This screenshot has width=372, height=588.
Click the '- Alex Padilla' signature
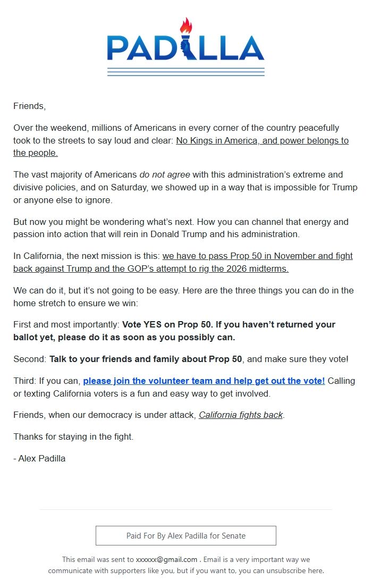[x=39, y=458]
